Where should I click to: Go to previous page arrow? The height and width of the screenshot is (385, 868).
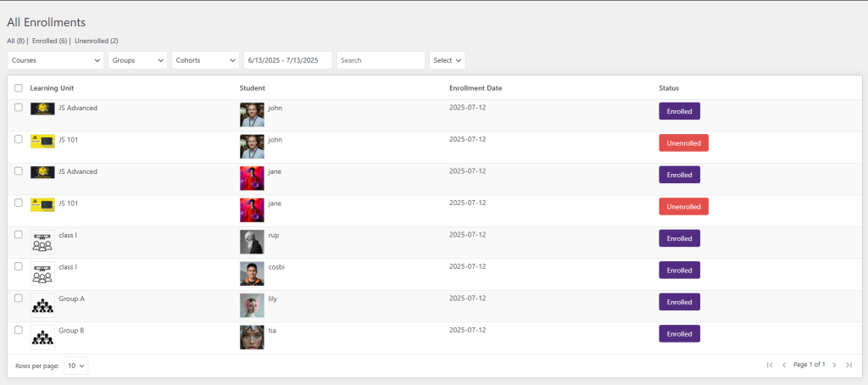point(784,365)
